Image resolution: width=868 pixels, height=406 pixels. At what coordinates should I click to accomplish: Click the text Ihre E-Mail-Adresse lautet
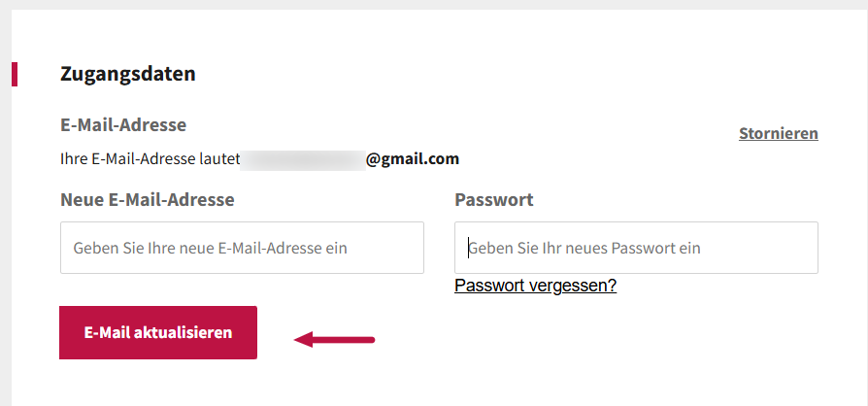[x=150, y=158]
